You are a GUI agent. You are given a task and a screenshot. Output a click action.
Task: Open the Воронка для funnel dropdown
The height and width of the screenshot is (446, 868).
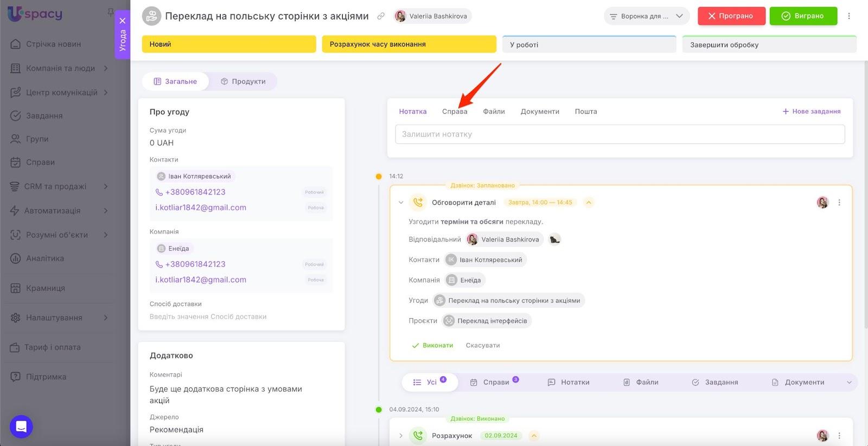[646, 16]
